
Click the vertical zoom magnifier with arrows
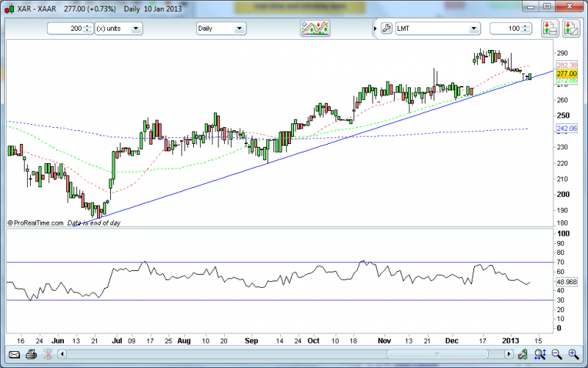540,354
